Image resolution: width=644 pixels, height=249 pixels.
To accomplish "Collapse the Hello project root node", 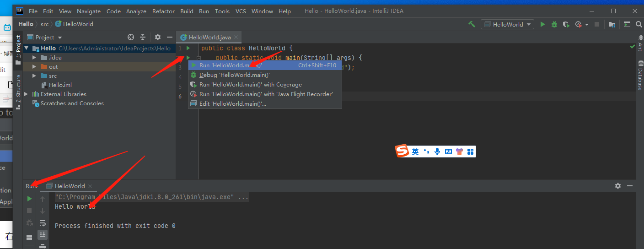I will coord(27,48).
